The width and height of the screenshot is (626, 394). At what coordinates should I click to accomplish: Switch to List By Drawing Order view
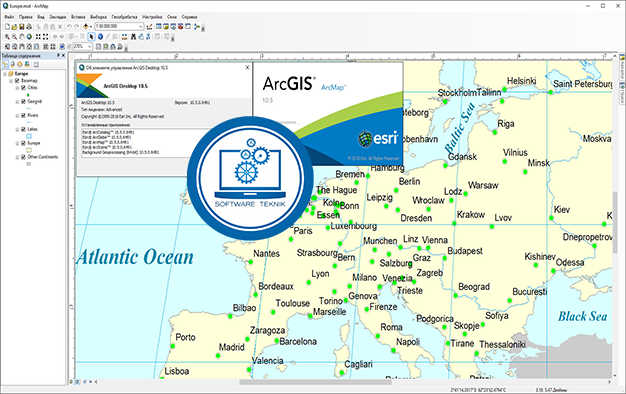(5, 64)
